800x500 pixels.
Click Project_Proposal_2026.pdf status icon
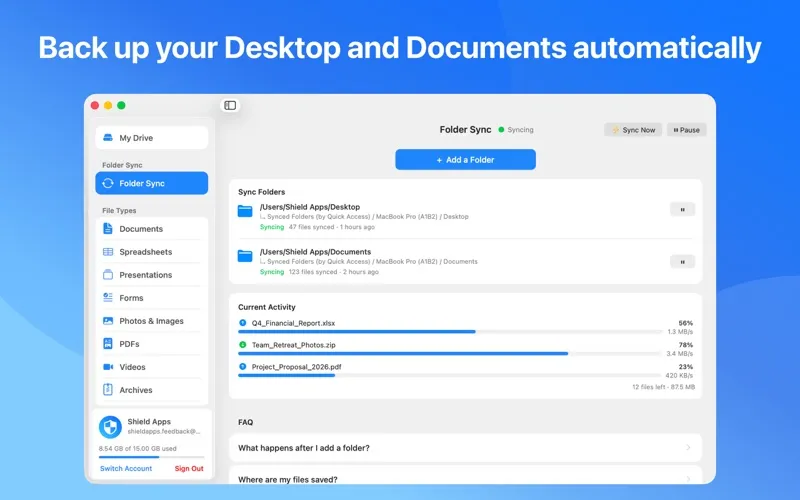point(243,366)
